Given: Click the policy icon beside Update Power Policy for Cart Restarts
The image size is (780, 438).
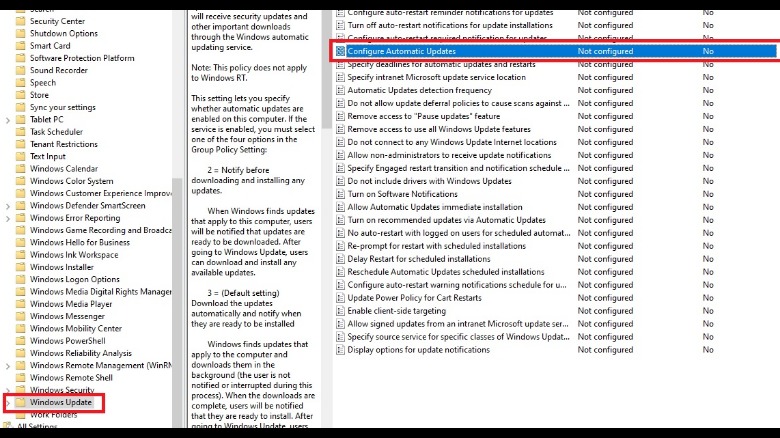Looking at the screenshot, I should pos(340,298).
